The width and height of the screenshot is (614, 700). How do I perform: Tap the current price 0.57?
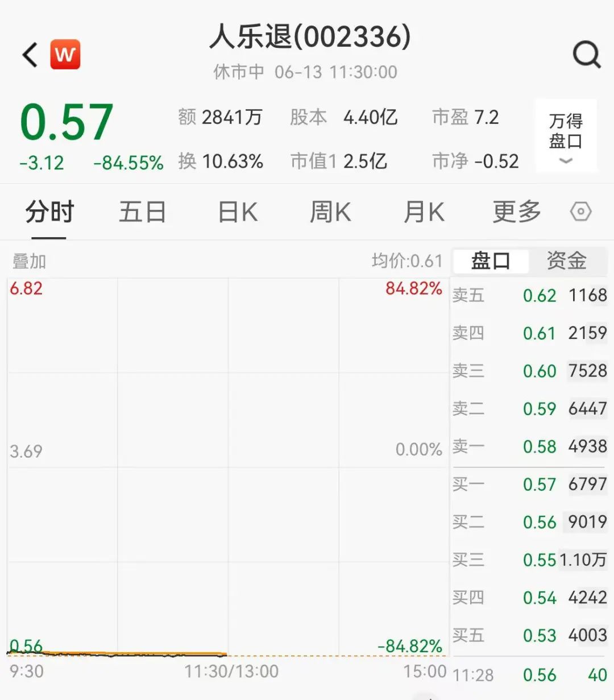point(67,122)
